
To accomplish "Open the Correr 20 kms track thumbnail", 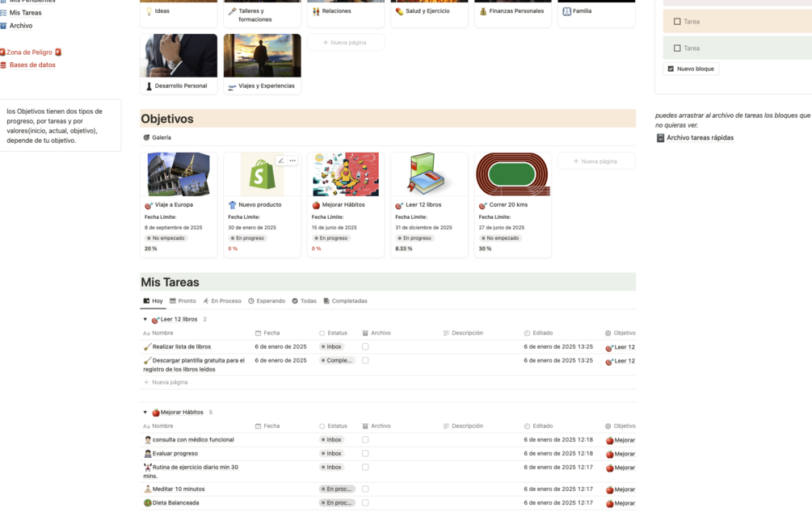I will click(x=513, y=174).
